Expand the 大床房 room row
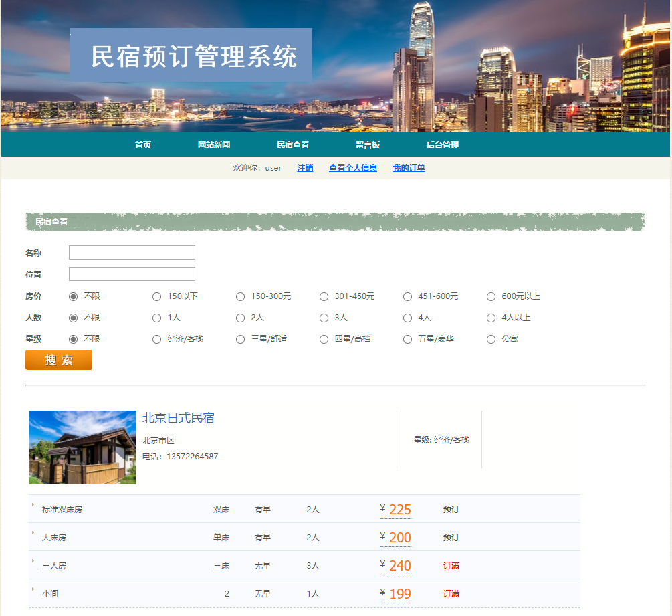This screenshot has width=672, height=616. [31, 535]
